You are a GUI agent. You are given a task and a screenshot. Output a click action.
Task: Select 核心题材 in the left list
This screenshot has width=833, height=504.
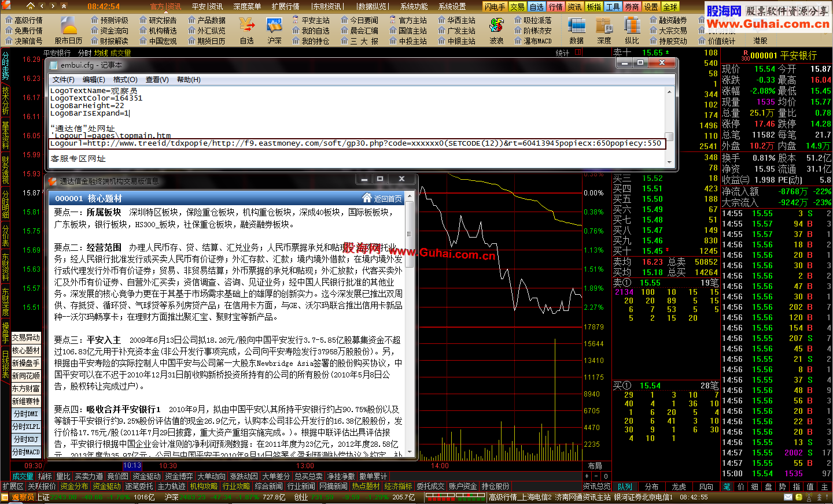pos(26,350)
